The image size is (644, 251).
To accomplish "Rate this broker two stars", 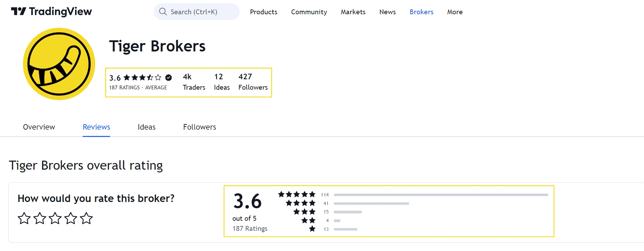I will point(40,218).
